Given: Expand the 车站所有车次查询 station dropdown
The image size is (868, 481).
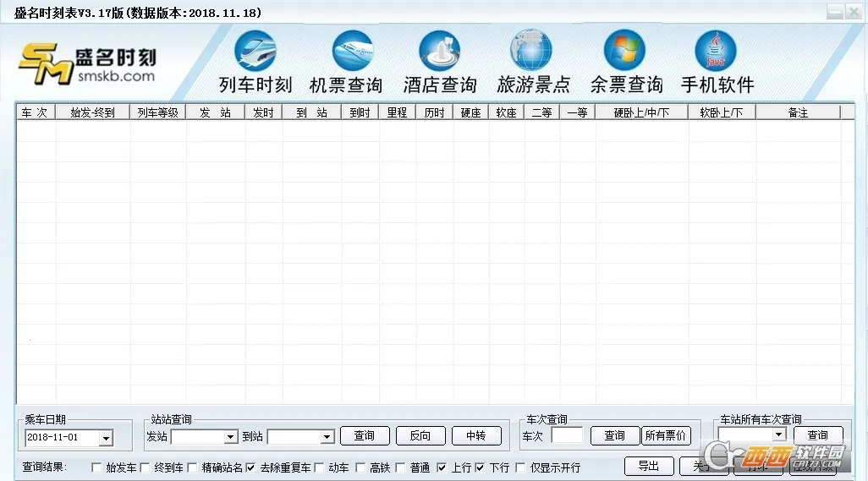Looking at the screenshot, I should click(779, 435).
